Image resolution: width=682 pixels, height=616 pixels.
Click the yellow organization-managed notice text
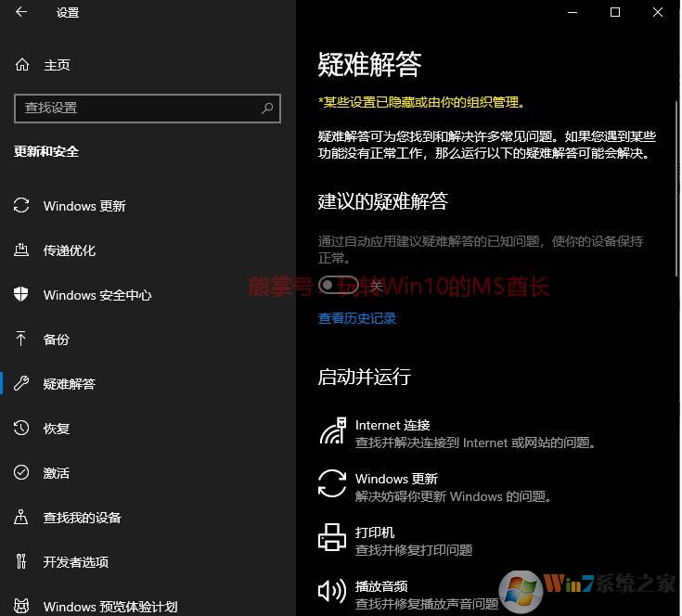[x=422, y=103]
